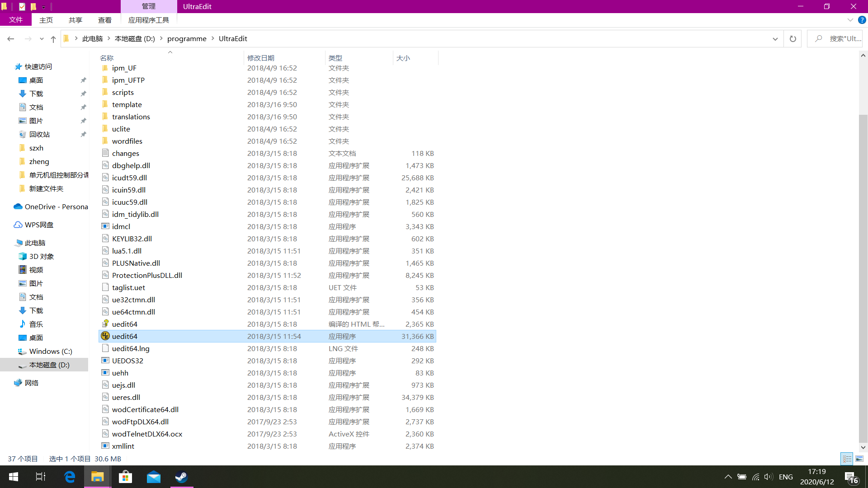Select the scripts folder icon

click(105, 92)
